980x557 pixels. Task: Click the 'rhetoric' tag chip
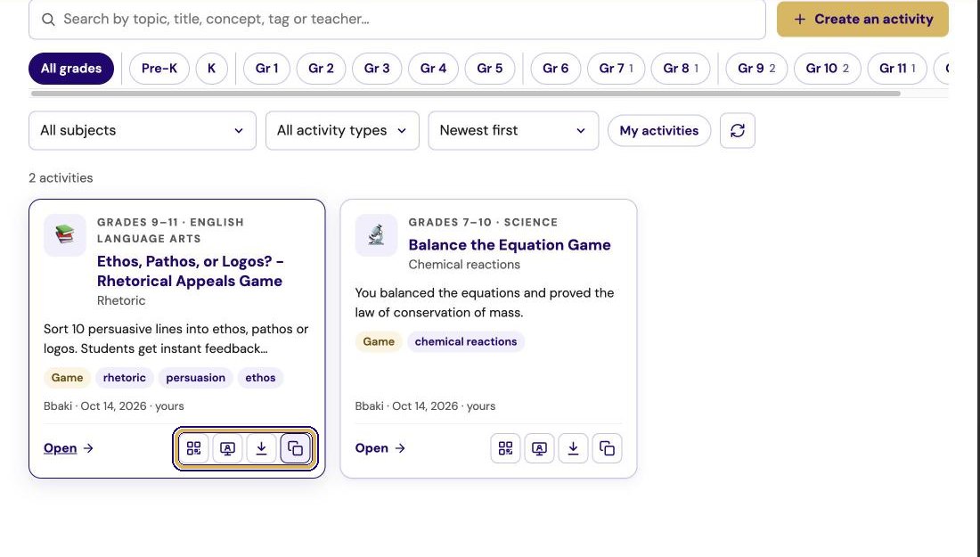125,378
